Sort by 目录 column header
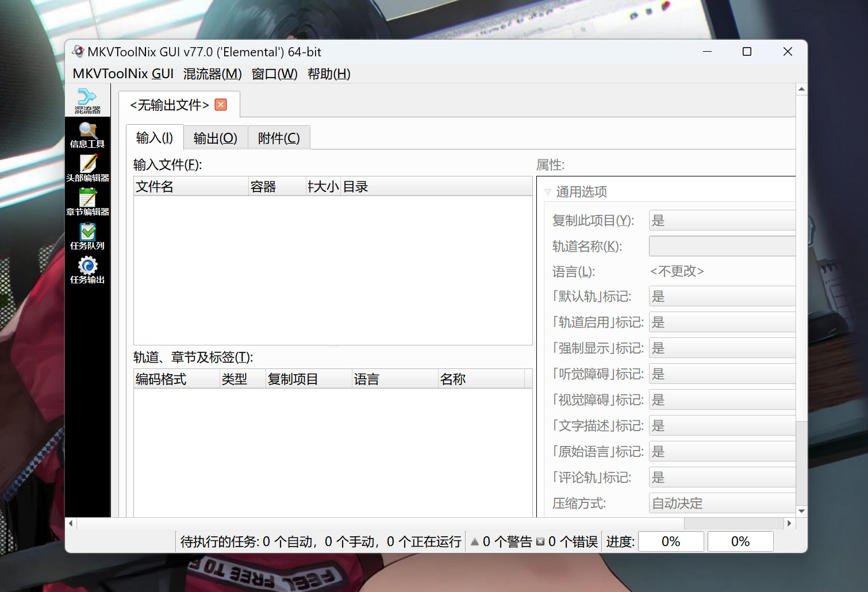Viewport: 868px width, 592px height. click(436, 186)
